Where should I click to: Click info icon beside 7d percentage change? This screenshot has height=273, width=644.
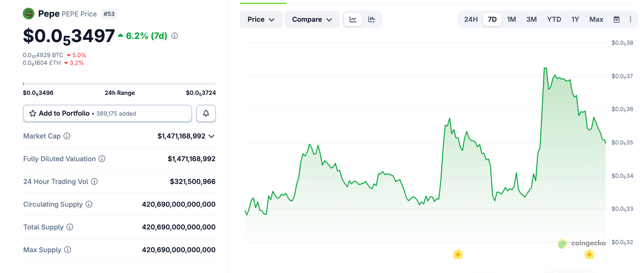[x=175, y=36]
